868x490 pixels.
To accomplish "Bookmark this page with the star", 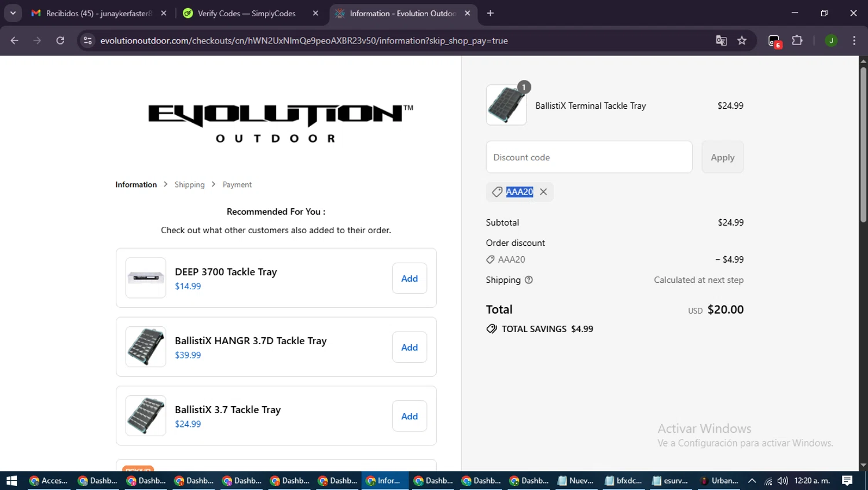I will 742,40.
